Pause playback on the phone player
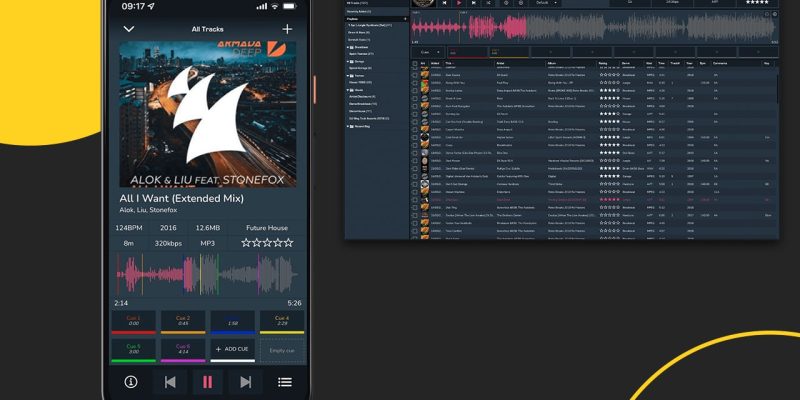The width and height of the screenshot is (800, 400). click(208, 381)
